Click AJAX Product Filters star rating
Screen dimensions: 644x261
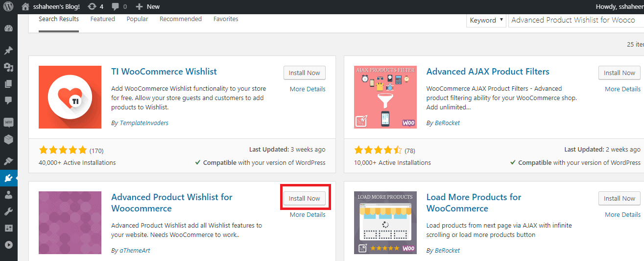[x=378, y=150]
